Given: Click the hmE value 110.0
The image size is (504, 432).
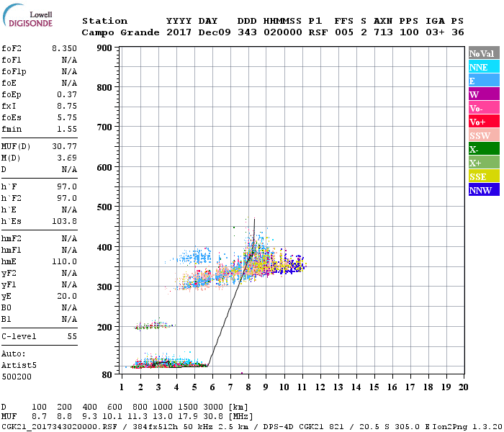Looking at the screenshot, I should (64, 261).
